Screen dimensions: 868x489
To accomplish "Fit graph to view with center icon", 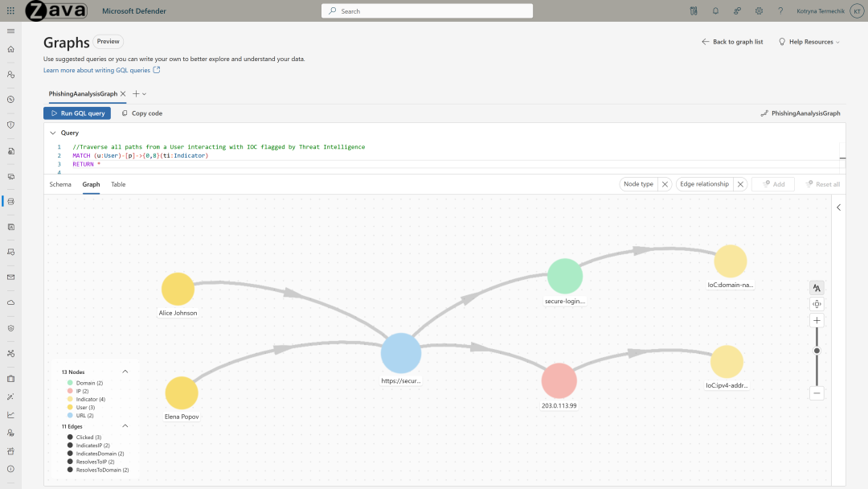I will [x=817, y=304].
